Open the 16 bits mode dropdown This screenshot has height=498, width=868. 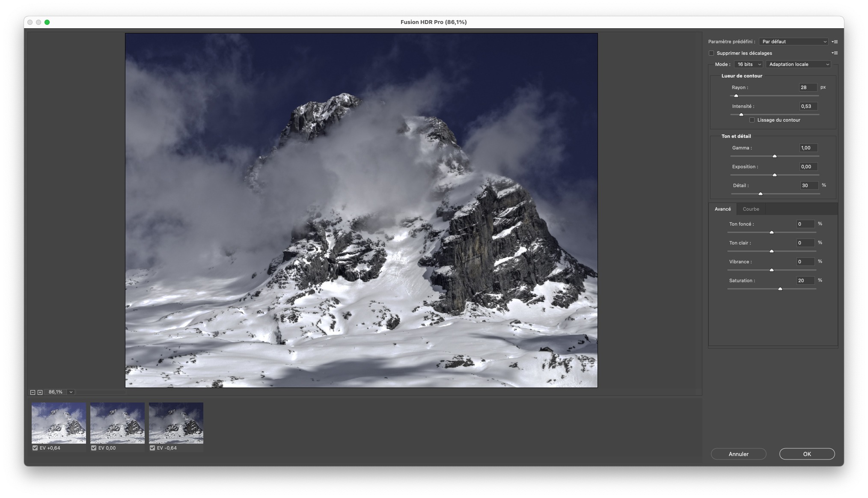point(749,64)
